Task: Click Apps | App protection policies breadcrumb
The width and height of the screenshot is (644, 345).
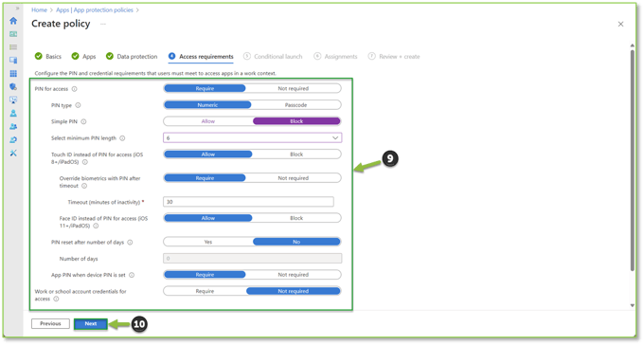Action: [95, 9]
